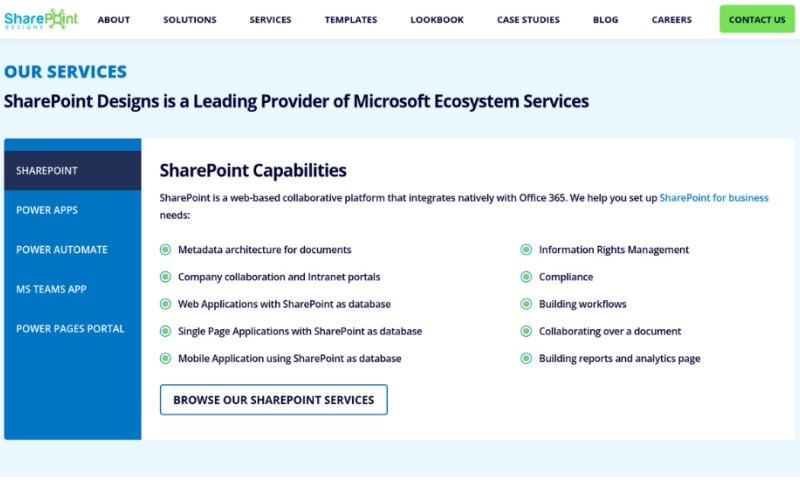Click bullet icon next to Information Rights Management
The width and height of the screenshot is (800, 480).
coord(527,250)
